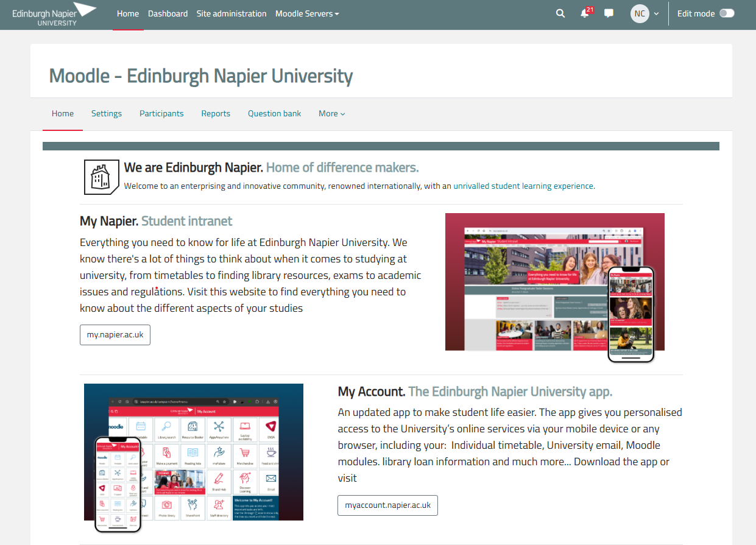Open the Question bank tab
This screenshot has width=756, height=545.
274,113
